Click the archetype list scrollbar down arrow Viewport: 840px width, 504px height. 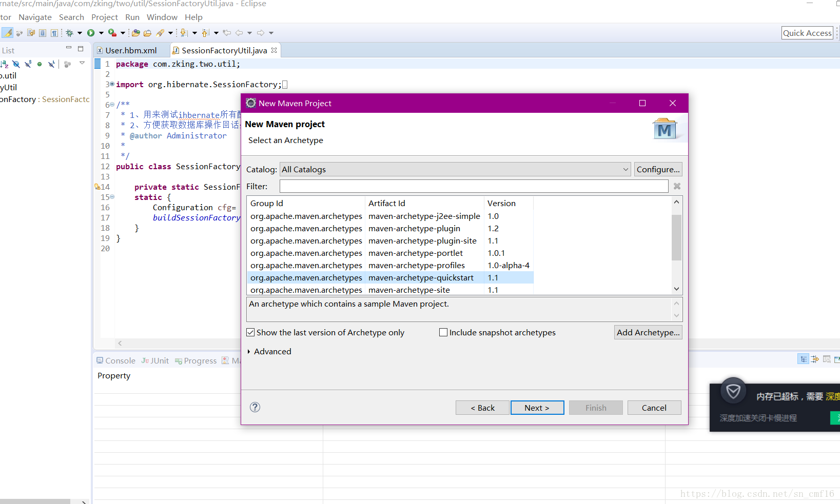pos(677,289)
